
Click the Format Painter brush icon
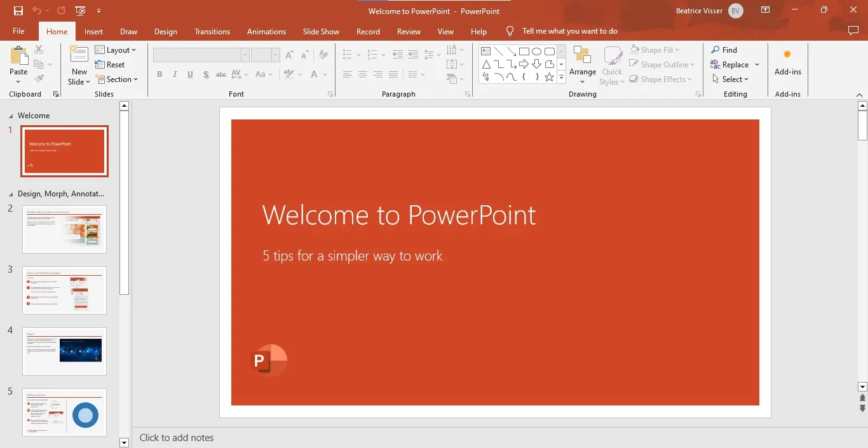(39, 79)
